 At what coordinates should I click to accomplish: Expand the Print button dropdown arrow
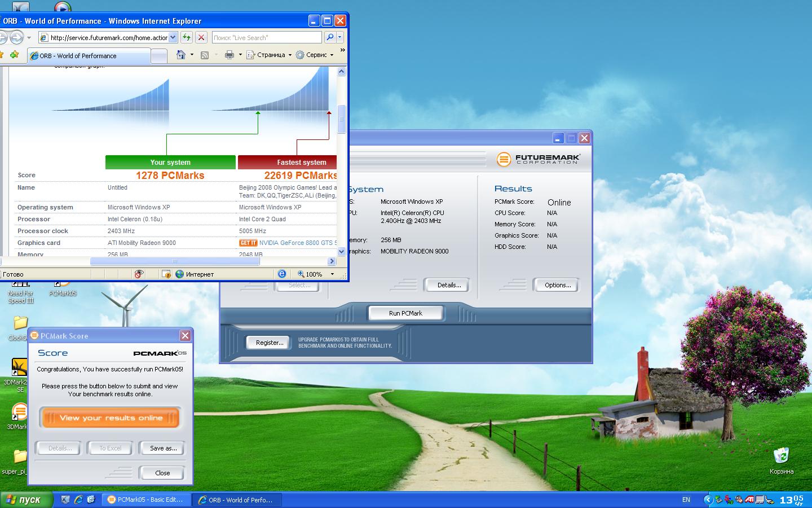click(x=240, y=55)
